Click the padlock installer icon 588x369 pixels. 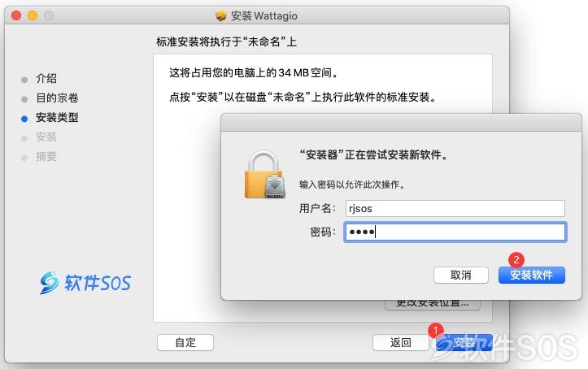tap(265, 174)
